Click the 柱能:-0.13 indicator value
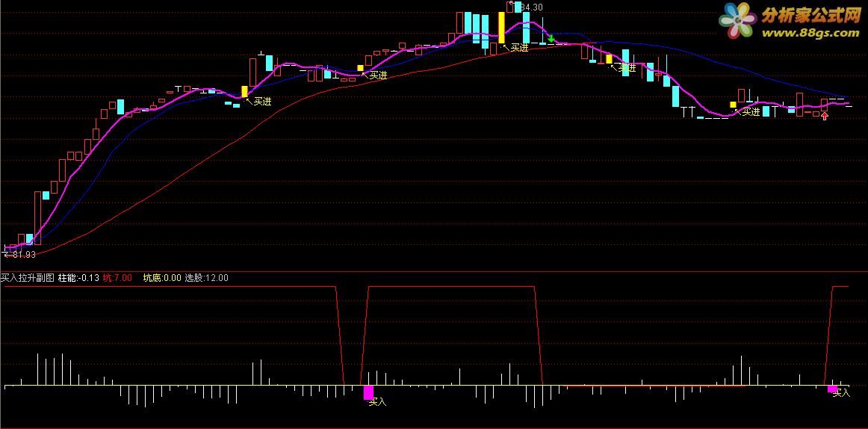 coord(78,278)
